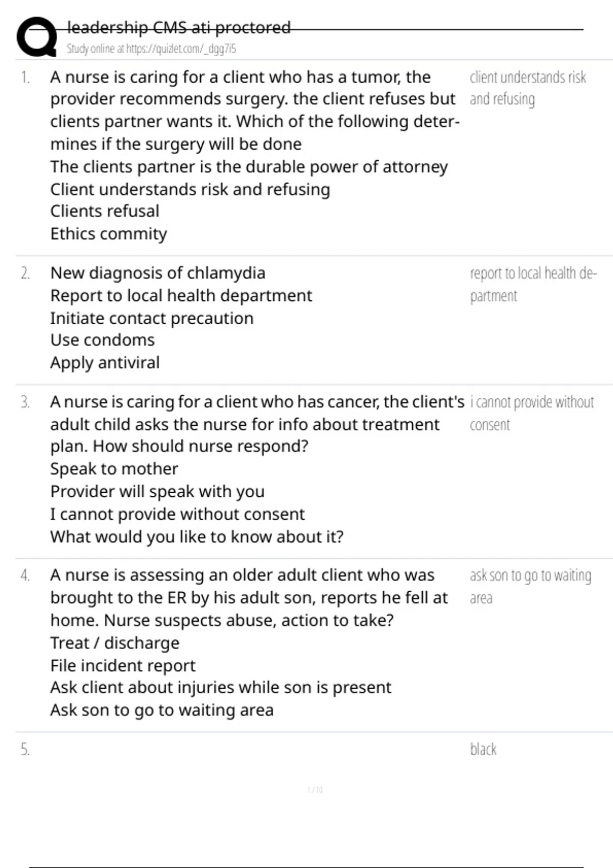
Task: Select question number 2 marker
Action: [25, 274]
